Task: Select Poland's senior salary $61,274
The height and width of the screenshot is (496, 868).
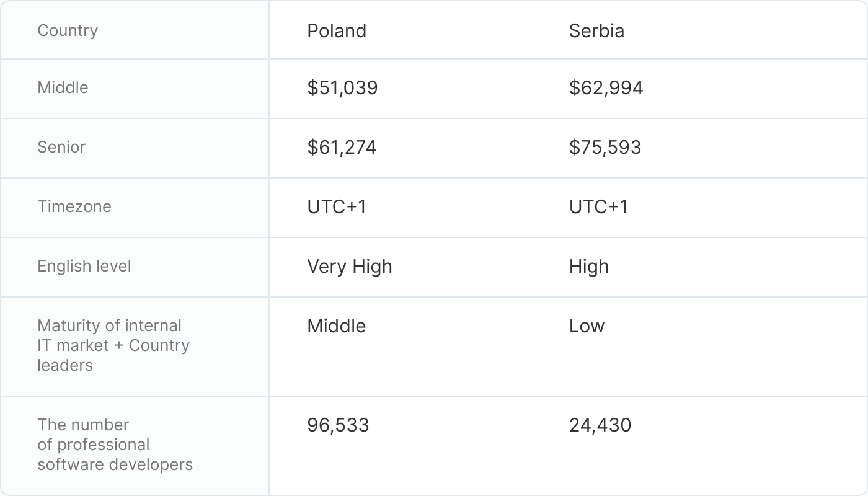Action: tap(342, 147)
